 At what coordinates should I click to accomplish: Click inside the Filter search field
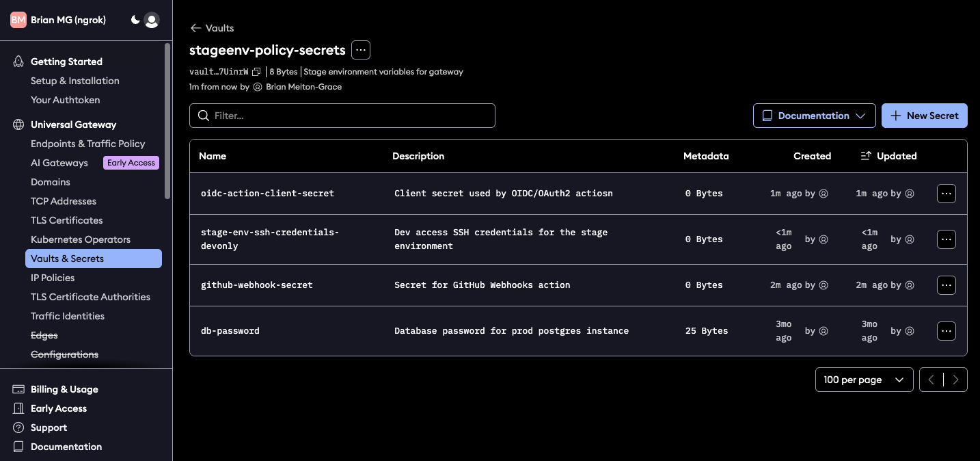342,115
